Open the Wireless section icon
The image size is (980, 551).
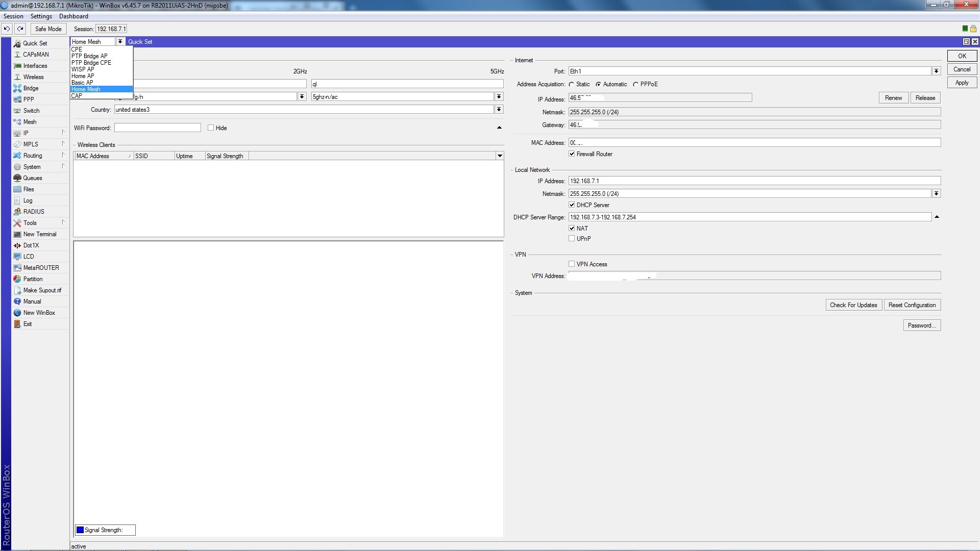click(x=17, y=77)
